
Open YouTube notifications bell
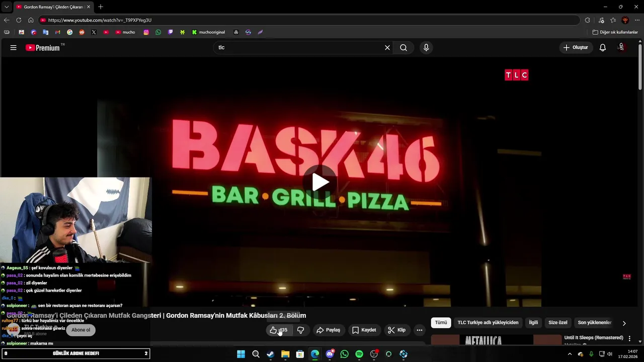(602, 47)
